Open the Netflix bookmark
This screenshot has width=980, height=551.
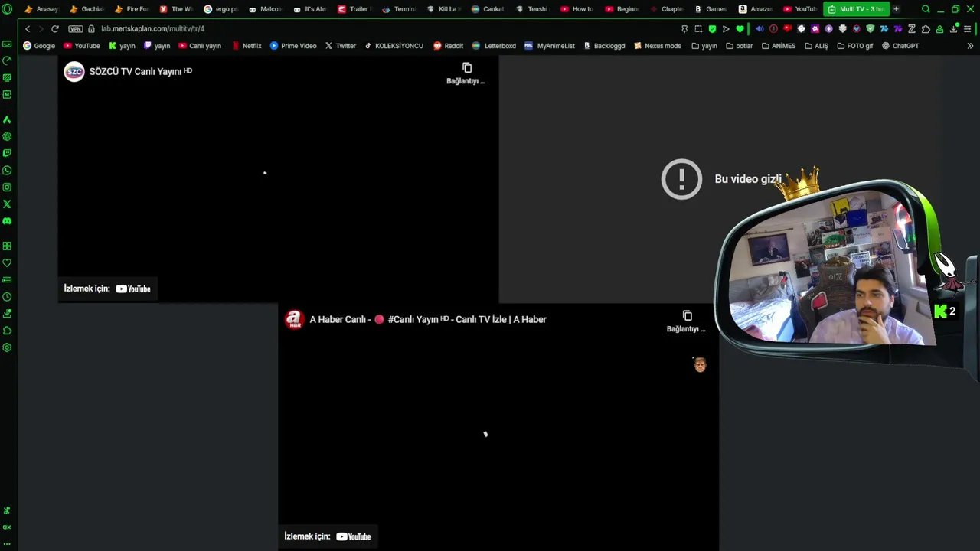pos(247,46)
